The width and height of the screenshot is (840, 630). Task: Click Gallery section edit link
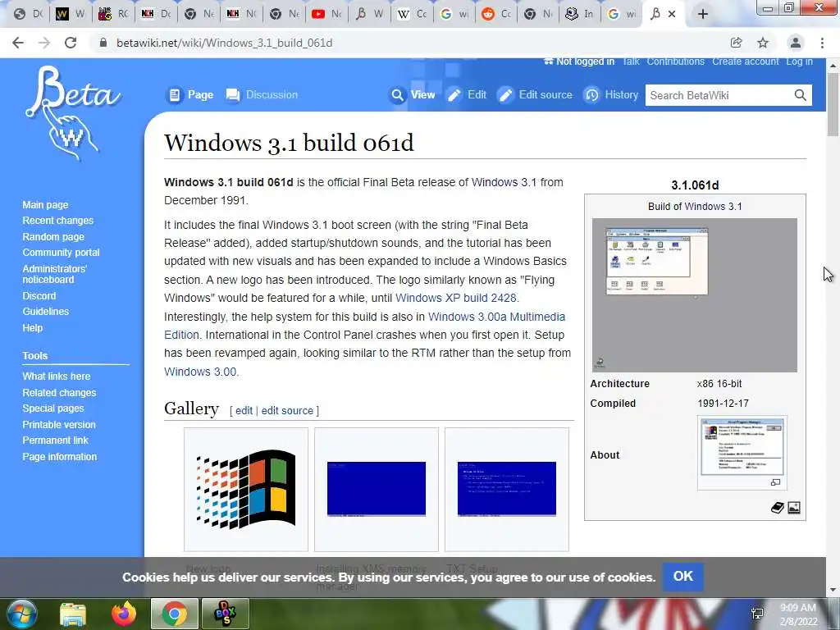[x=244, y=410]
